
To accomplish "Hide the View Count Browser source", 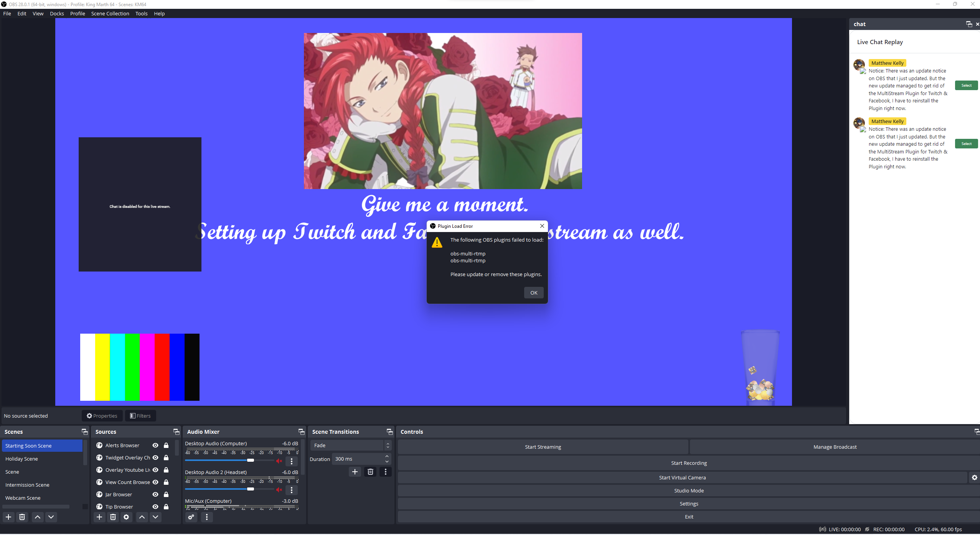I will [155, 482].
